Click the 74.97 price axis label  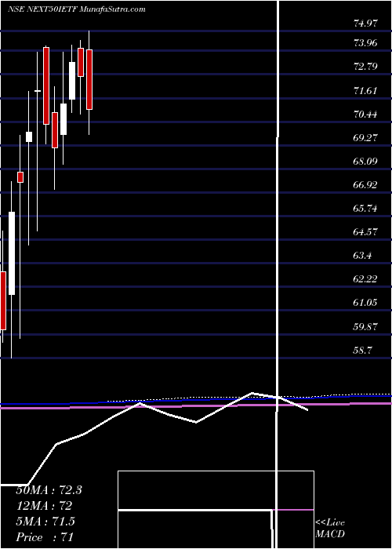pos(365,24)
